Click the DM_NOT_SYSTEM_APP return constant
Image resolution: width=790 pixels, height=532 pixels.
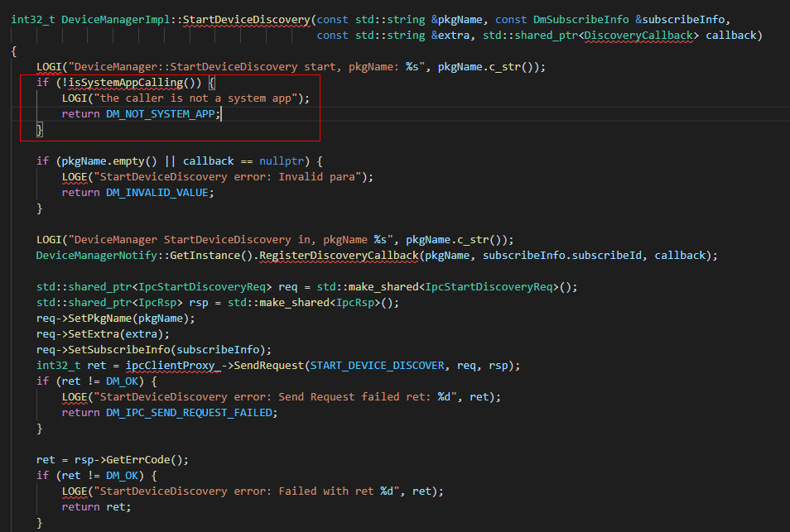click(x=163, y=114)
